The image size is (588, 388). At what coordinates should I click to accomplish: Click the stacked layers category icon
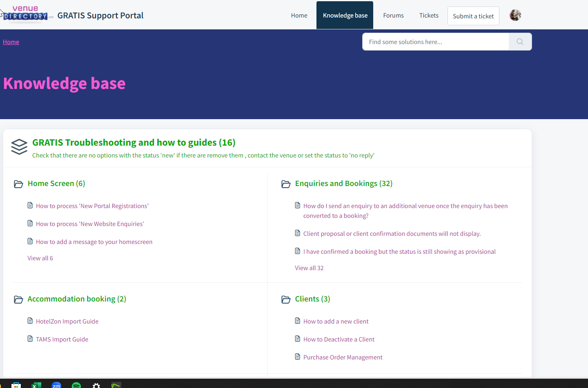(x=19, y=147)
